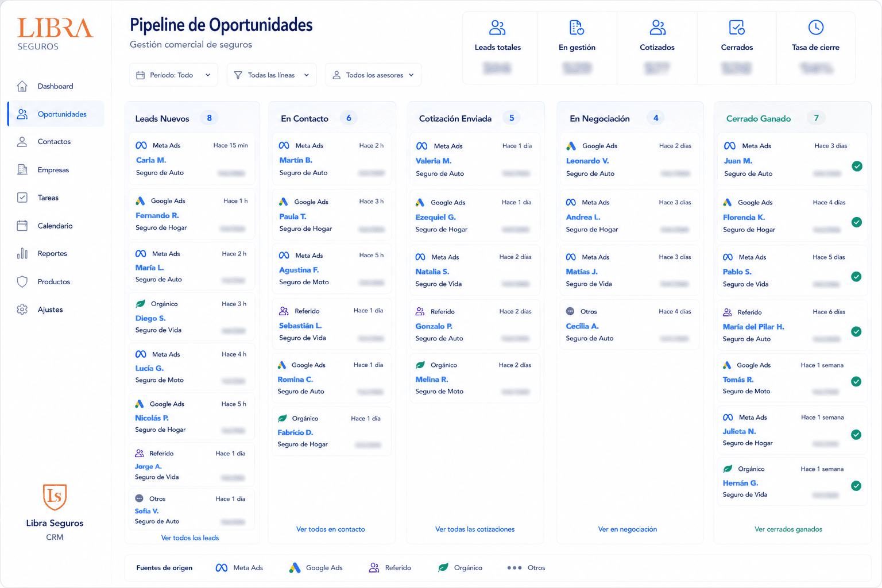Viewport: 882px width, 588px height.
Task: Click the Leads totales people icon
Action: [x=497, y=27]
